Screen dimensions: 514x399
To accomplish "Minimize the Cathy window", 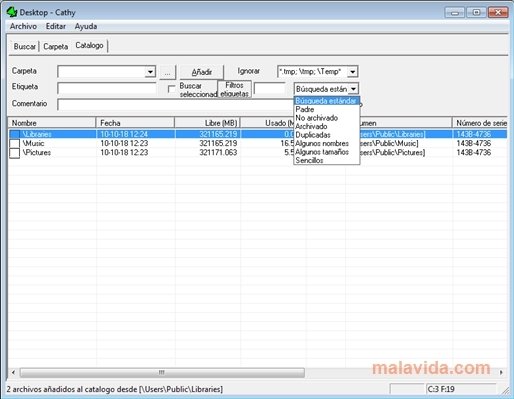I will [x=454, y=13].
